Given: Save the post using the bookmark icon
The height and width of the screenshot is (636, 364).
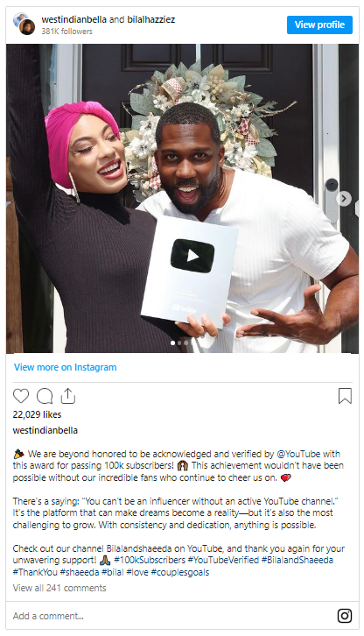Looking at the screenshot, I should (x=345, y=396).
